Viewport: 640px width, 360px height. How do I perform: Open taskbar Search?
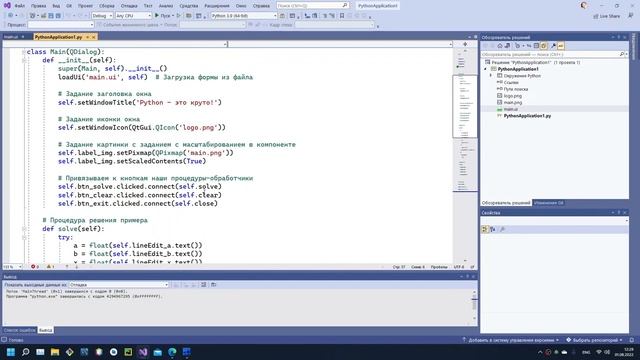point(25,352)
